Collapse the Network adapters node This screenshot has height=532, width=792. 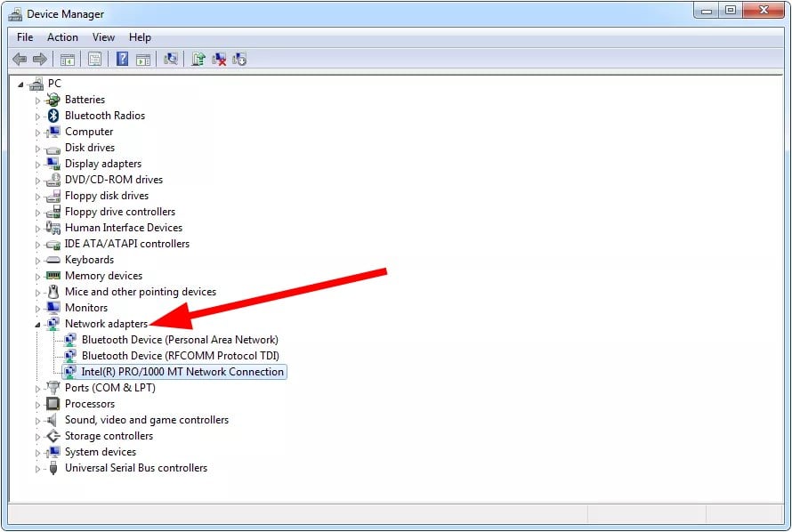[37, 325]
